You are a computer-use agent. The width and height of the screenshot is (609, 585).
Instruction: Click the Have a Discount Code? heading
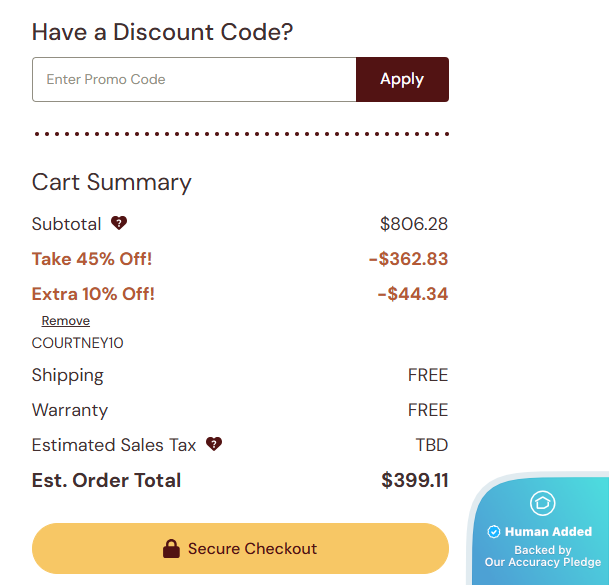pyautogui.click(x=162, y=31)
